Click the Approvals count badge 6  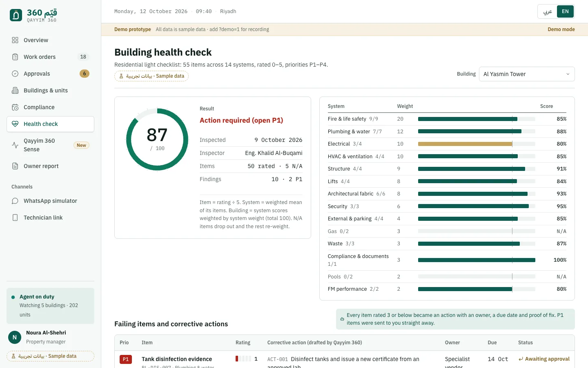[85, 74]
